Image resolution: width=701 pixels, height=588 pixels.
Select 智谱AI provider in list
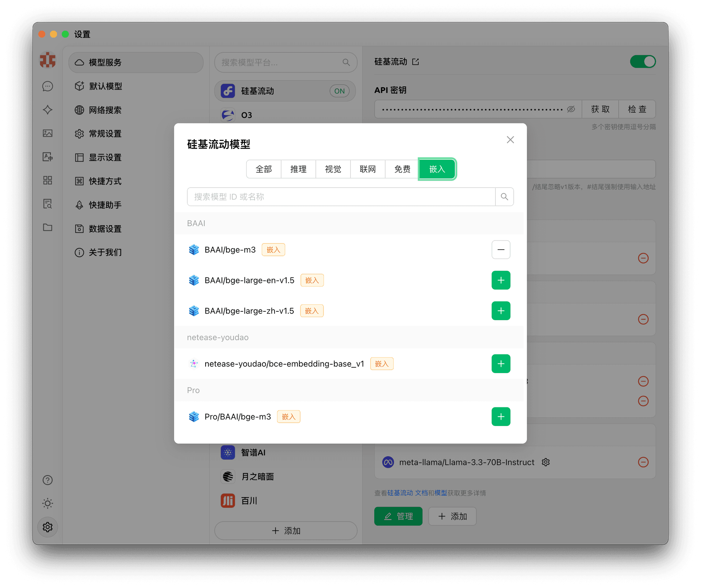pos(285,453)
